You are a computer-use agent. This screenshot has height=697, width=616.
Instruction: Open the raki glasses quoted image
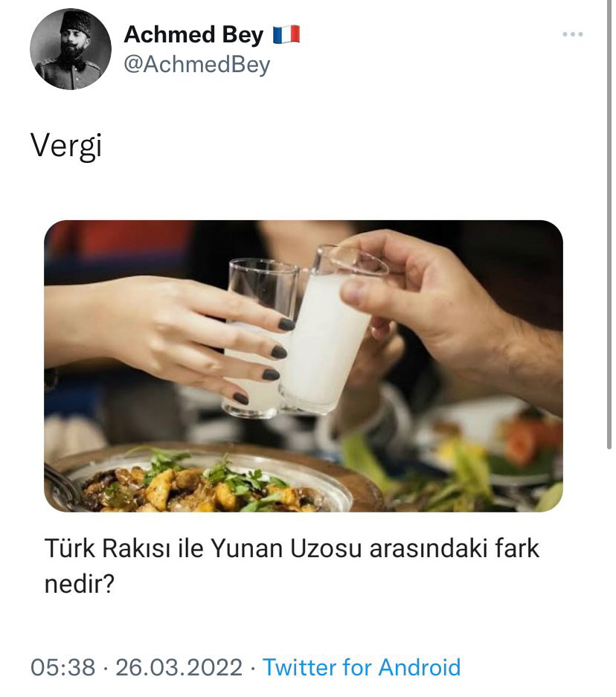pos(304,366)
